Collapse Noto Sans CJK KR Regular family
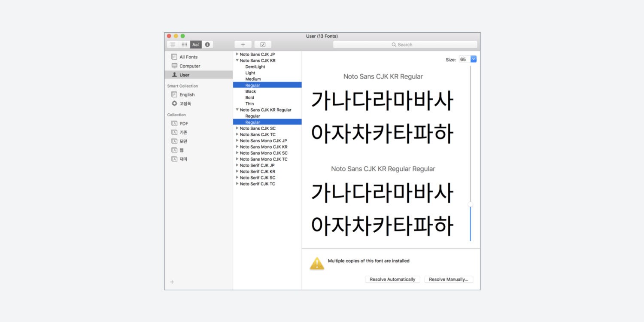Screen dimensions: 644x322 [x=237, y=110]
